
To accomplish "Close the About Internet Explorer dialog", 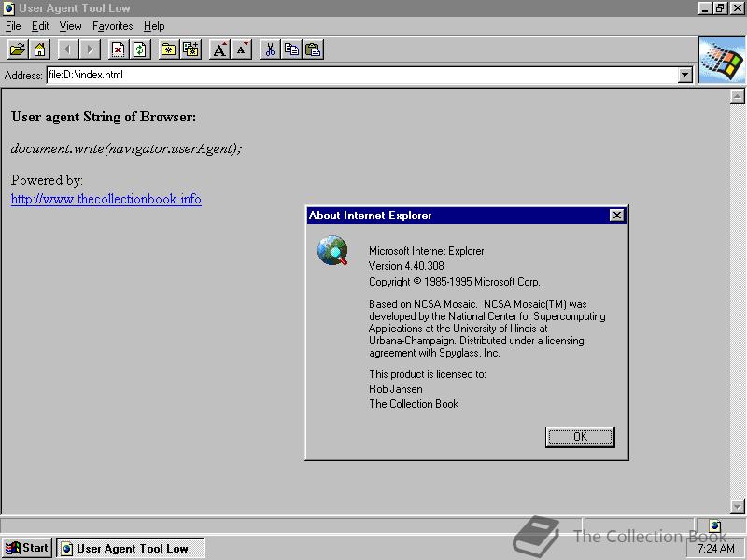I will 617,216.
